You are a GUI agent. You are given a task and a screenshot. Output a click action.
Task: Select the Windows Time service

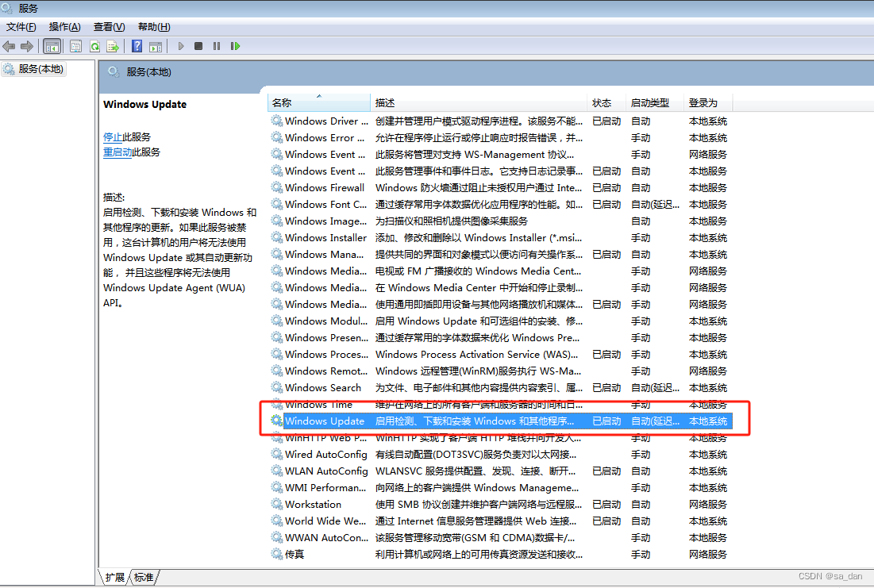pos(500,405)
